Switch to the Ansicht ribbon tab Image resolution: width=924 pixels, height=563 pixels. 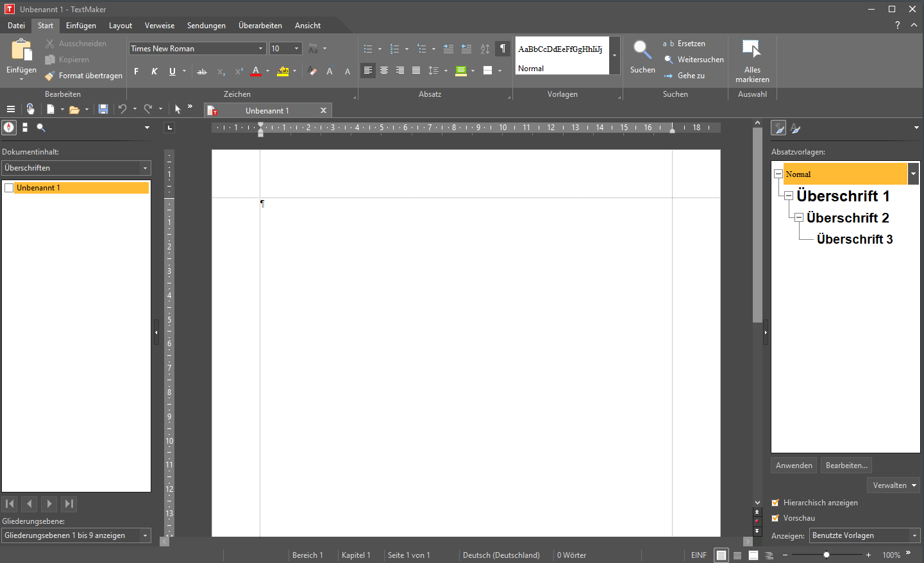coord(308,26)
